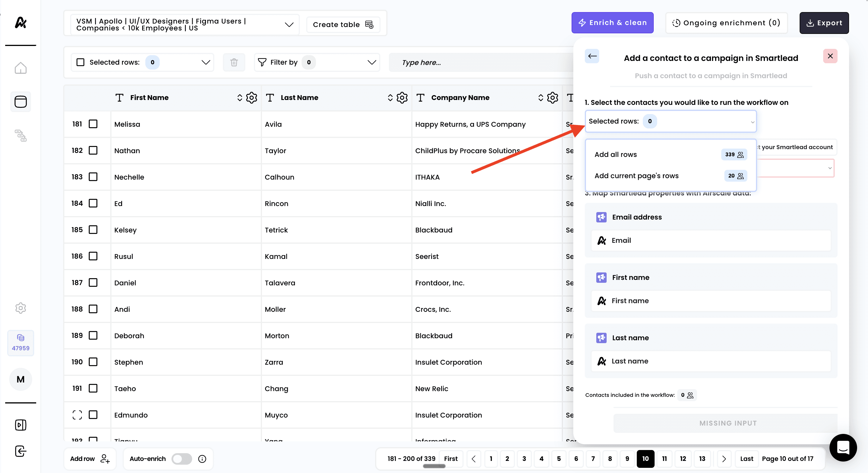This screenshot has height=473, width=868.
Task: Click the logout icon in sidebar
Action: 21,451
